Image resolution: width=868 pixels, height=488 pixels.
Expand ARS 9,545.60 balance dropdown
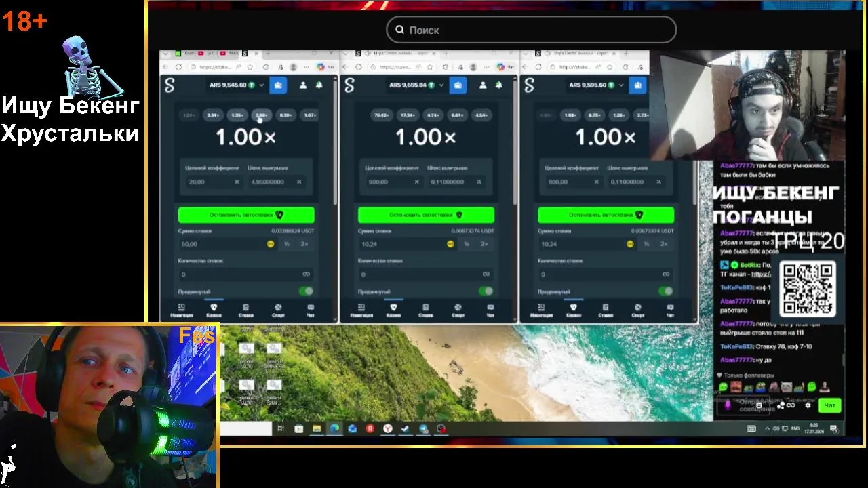(x=261, y=85)
